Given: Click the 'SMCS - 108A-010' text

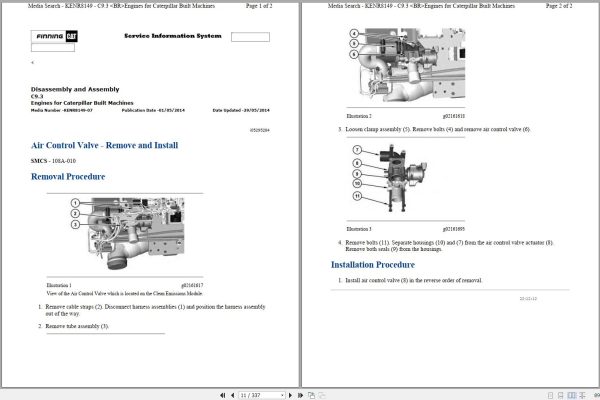Looking at the screenshot, I should 53,161.
